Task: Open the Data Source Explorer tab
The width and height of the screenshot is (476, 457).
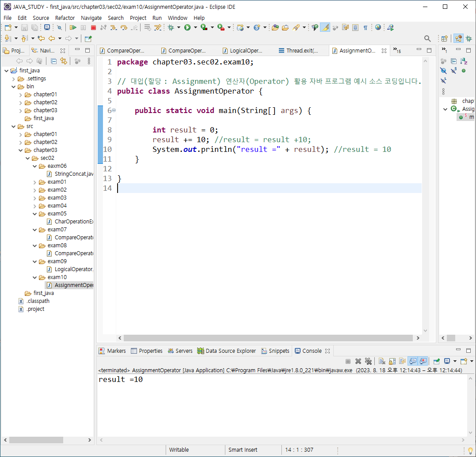Action: click(227, 351)
